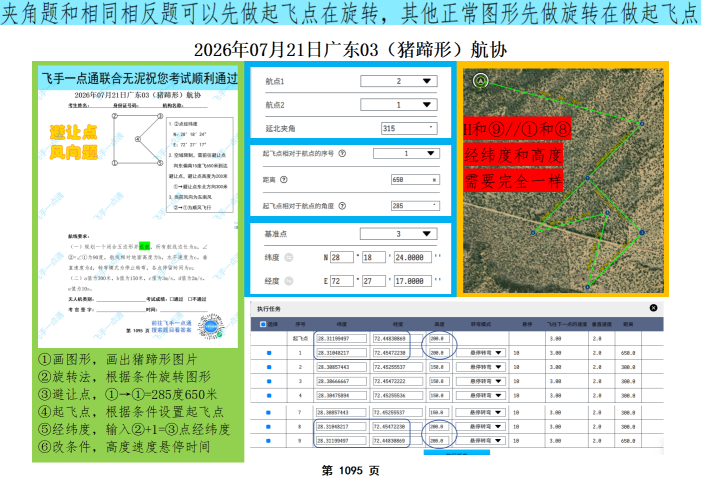
Task: Click latitude minutes field showing 18
Action: click(x=374, y=257)
